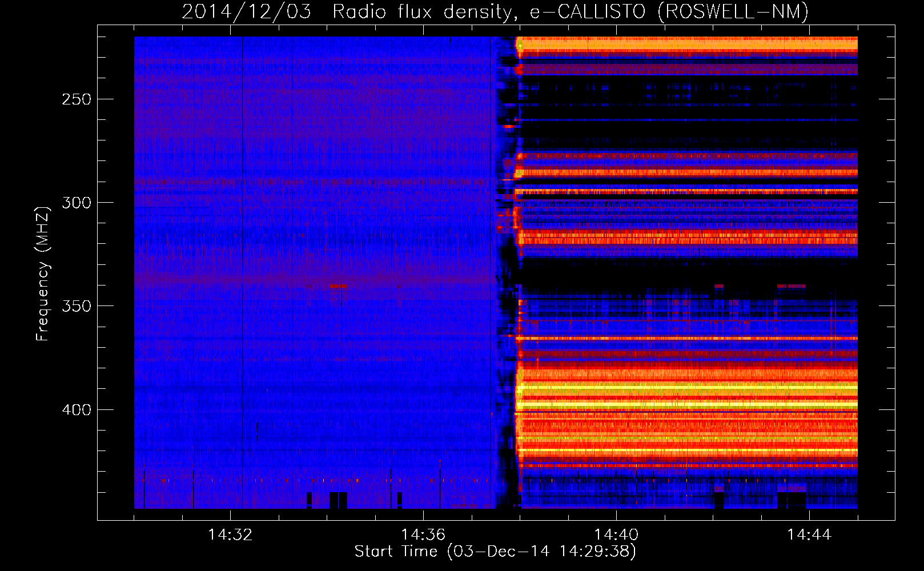This screenshot has height=571, width=924.
Task: Select the 250 frequency tick label
Action: click(x=77, y=99)
